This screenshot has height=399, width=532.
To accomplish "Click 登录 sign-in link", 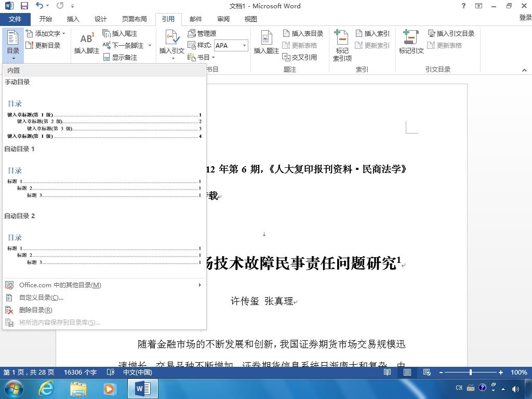I will 525,18.
